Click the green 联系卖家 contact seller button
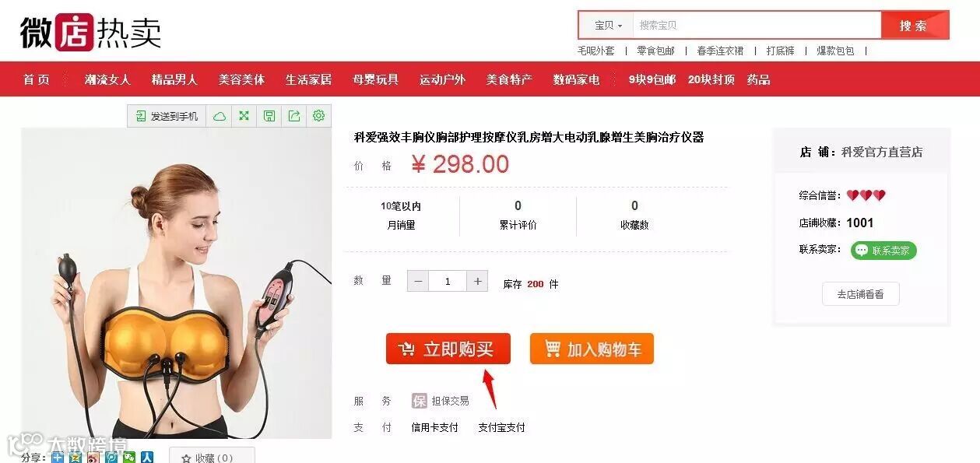 (x=883, y=251)
